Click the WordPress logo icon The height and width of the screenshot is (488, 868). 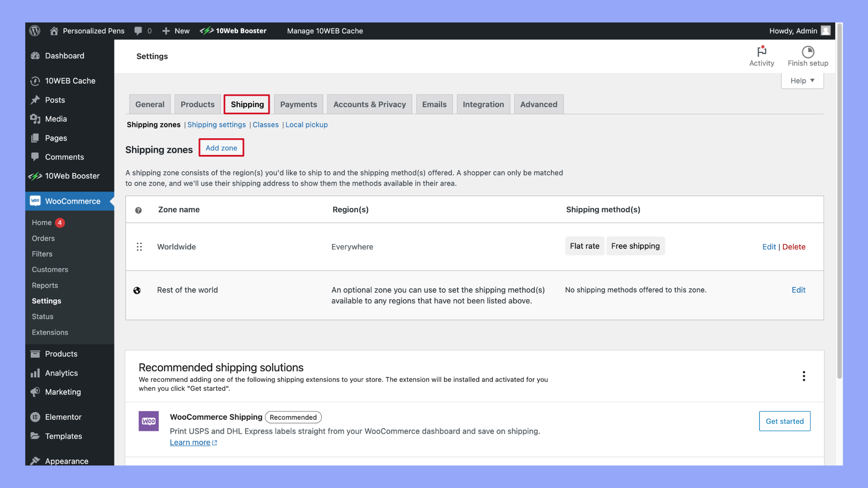35,31
